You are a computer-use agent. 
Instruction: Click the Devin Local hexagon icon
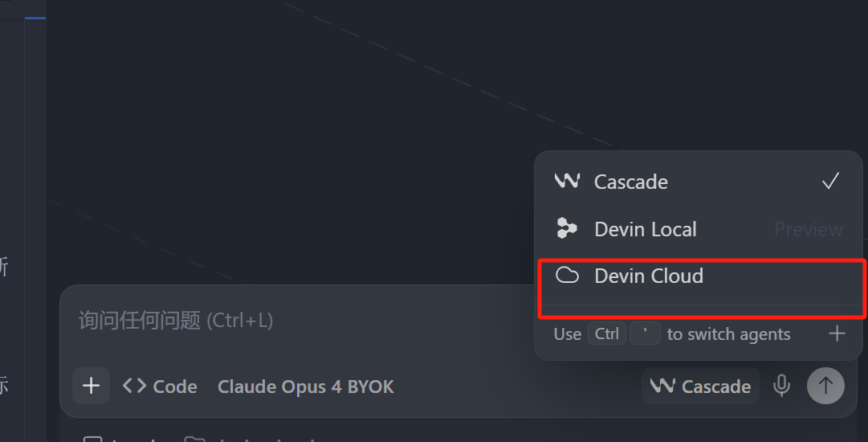click(x=566, y=228)
